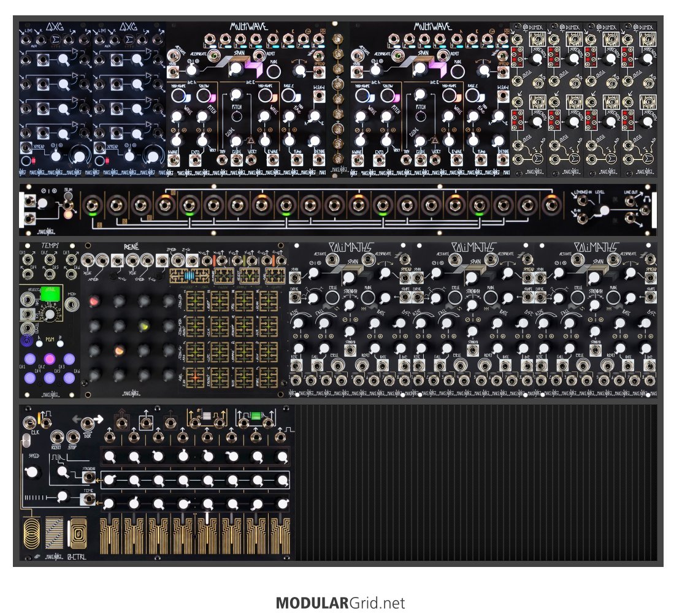Adjust the first Polimaths RISE knob
This screenshot has height=616, width=682.
[297, 323]
